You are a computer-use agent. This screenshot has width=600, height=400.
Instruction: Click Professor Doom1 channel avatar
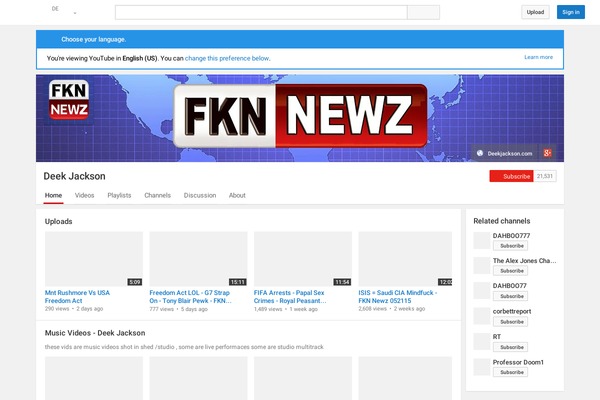click(x=481, y=367)
